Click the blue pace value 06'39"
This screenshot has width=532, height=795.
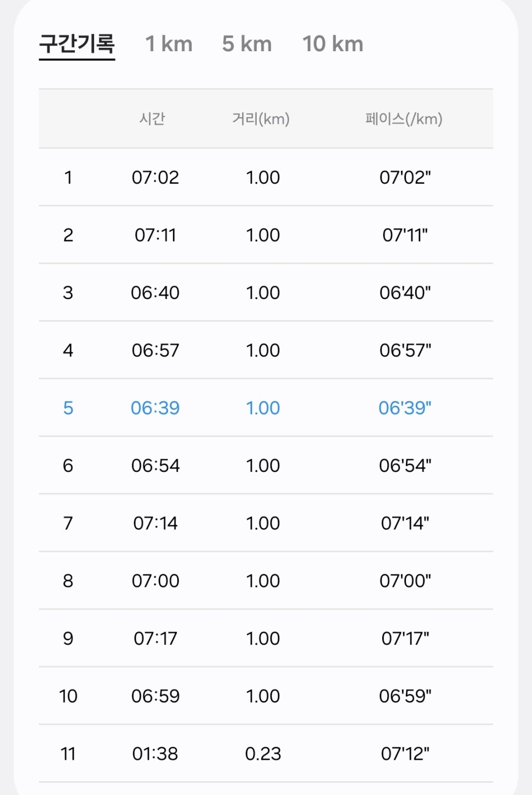pos(405,408)
